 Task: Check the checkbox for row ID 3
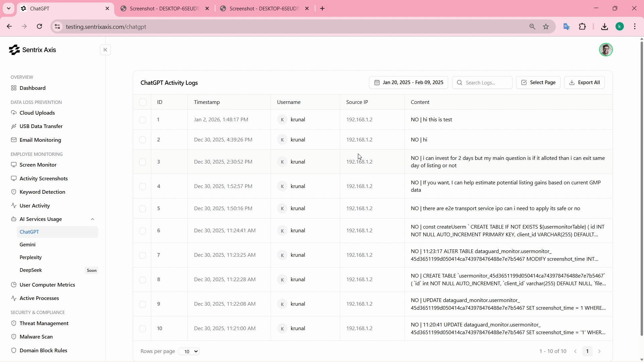point(143,162)
